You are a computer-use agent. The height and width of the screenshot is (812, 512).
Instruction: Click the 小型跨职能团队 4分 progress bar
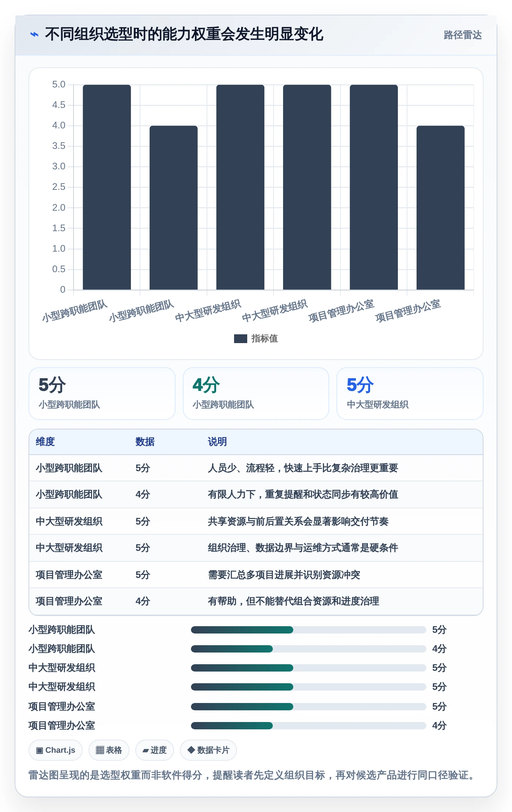tap(308, 649)
